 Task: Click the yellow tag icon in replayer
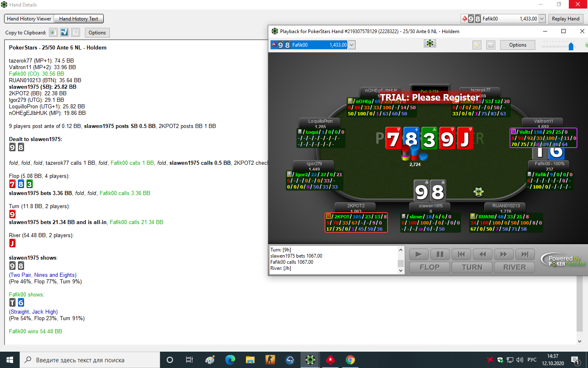477,45
